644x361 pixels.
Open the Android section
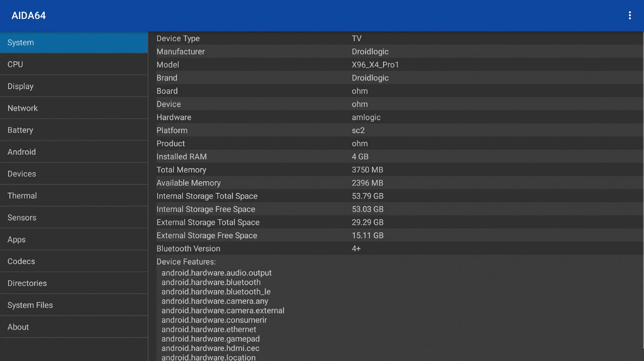pyautogui.click(x=74, y=152)
